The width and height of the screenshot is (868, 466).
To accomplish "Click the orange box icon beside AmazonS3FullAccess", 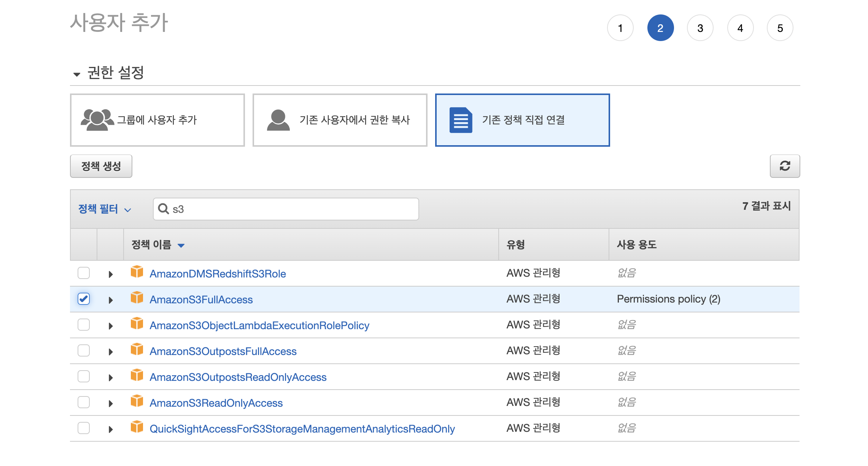I will tap(137, 298).
